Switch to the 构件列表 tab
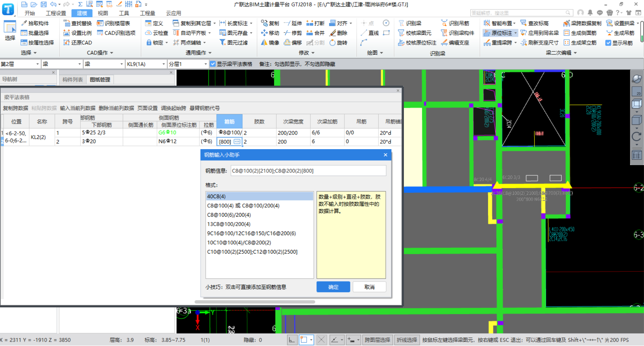Screen dimensions: 644x346 pyautogui.click(x=73, y=80)
